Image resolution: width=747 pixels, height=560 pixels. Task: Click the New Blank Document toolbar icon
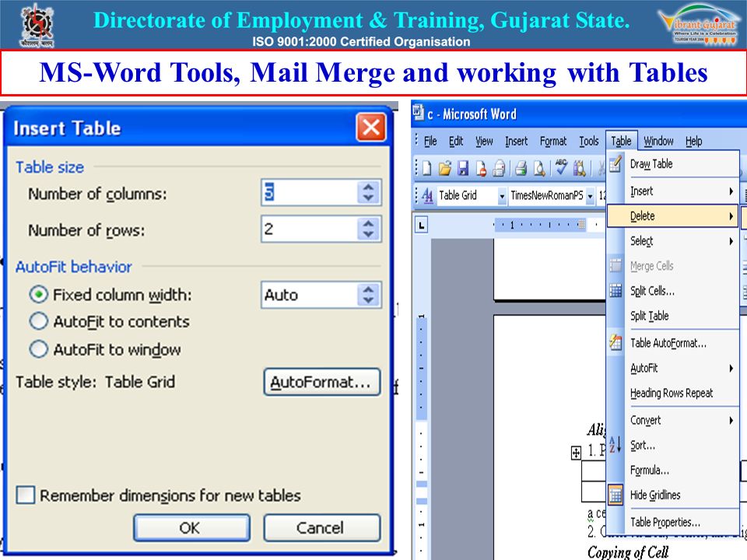pos(427,168)
